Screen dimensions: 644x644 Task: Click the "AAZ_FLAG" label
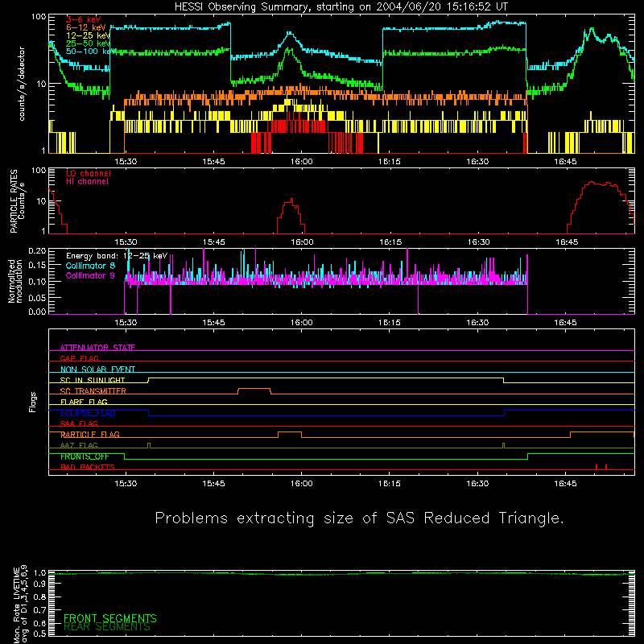tap(79, 445)
